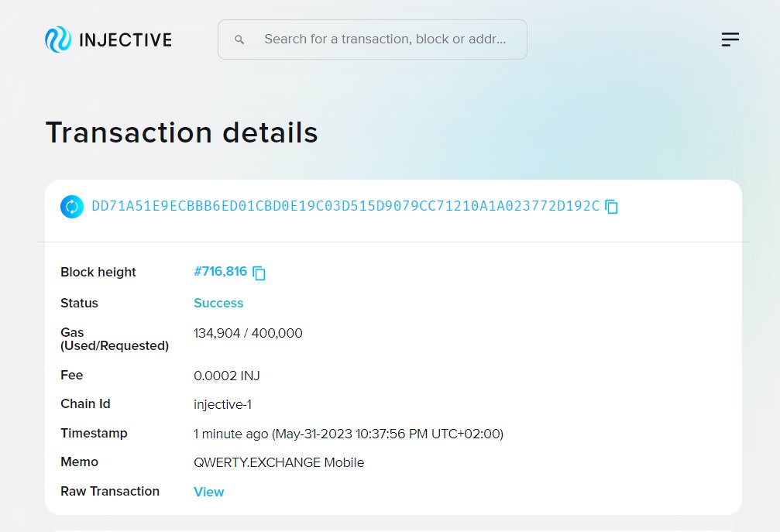Click the Injective logo
The image size is (780, 532).
108,39
